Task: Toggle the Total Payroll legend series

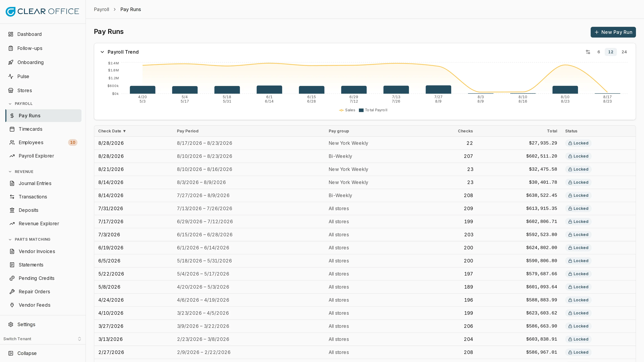Action: pos(373,110)
